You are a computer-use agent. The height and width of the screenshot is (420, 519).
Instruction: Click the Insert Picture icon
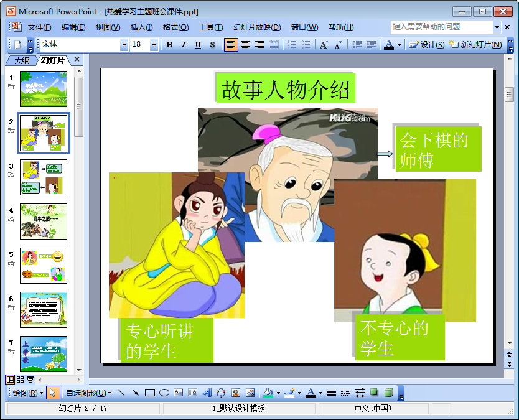click(x=250, y=393)
